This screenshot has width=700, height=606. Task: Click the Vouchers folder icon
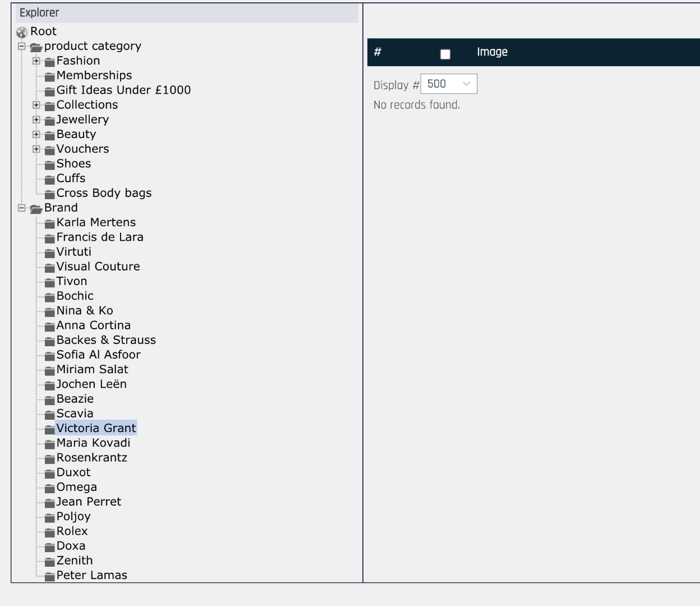[x=50, y=150]
